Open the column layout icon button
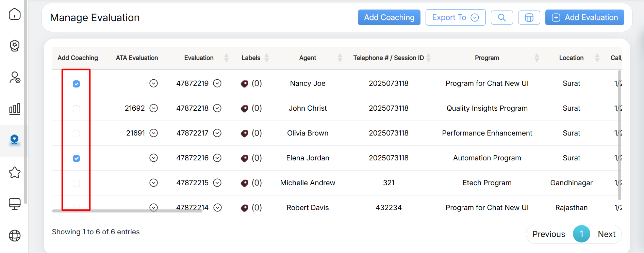The height and width of the screenshot is (253, 644). coord(529,17)
